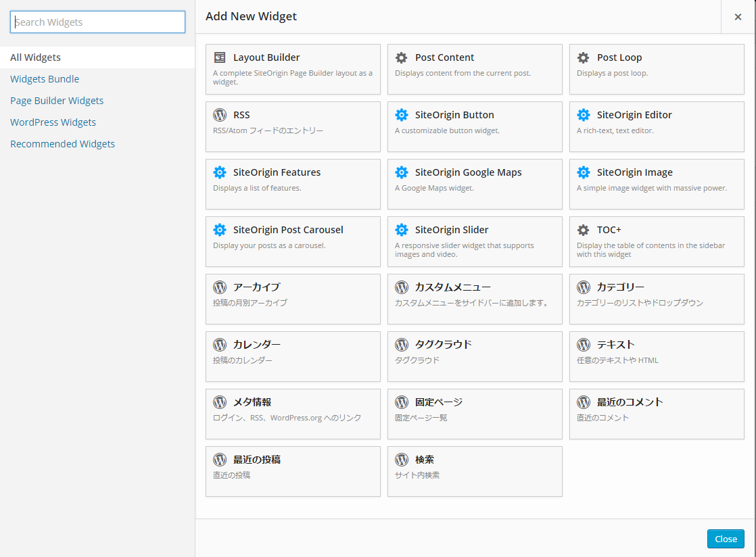Click 'RSS/Atom フィードのエントリー' description
The image size is (756, 557).
click(268, 130)
